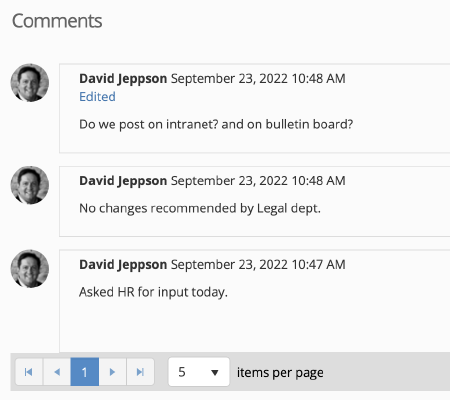Click the Comments heading

pos(57,21)
